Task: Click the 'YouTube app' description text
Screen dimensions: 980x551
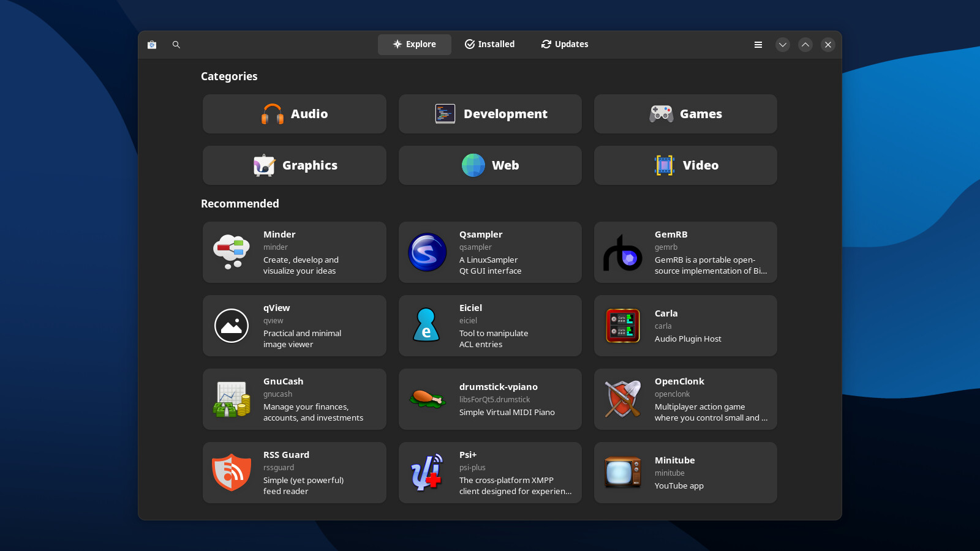Action: pyautogui.click(x=679, y=485)
